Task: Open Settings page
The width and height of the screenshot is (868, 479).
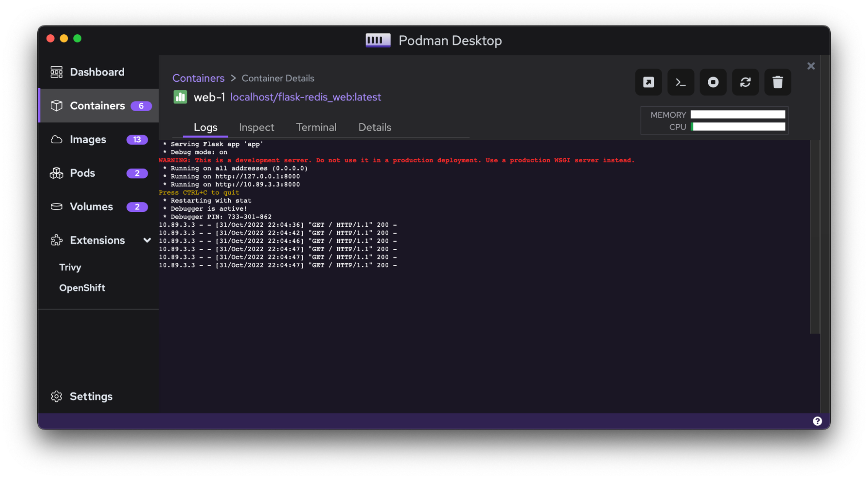Action: 99,396
